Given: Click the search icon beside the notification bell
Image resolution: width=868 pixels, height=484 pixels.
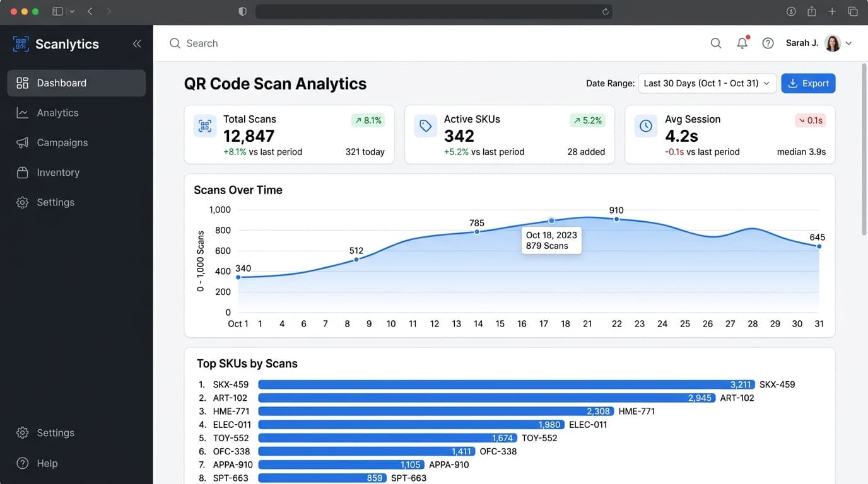Looking at the screenshot, I should tap(716, 43).
